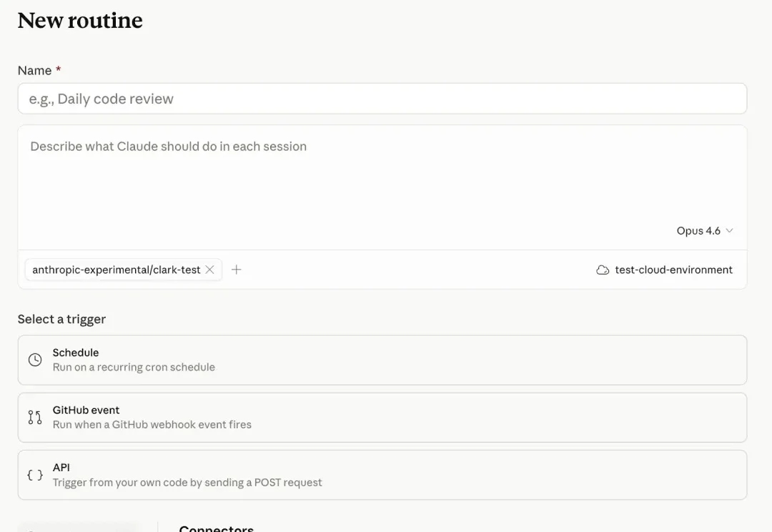Click the 'Trigger from your own code' description
Image resolution: width=772 pixels, height=532 pixels.
tap(187, 482)
